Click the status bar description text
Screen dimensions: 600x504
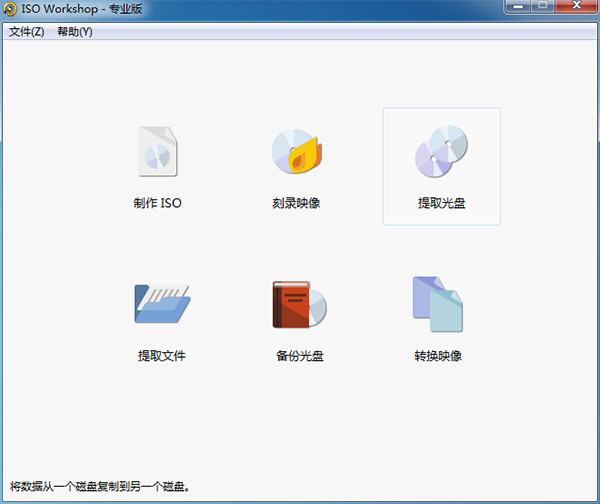click(99, 486)
